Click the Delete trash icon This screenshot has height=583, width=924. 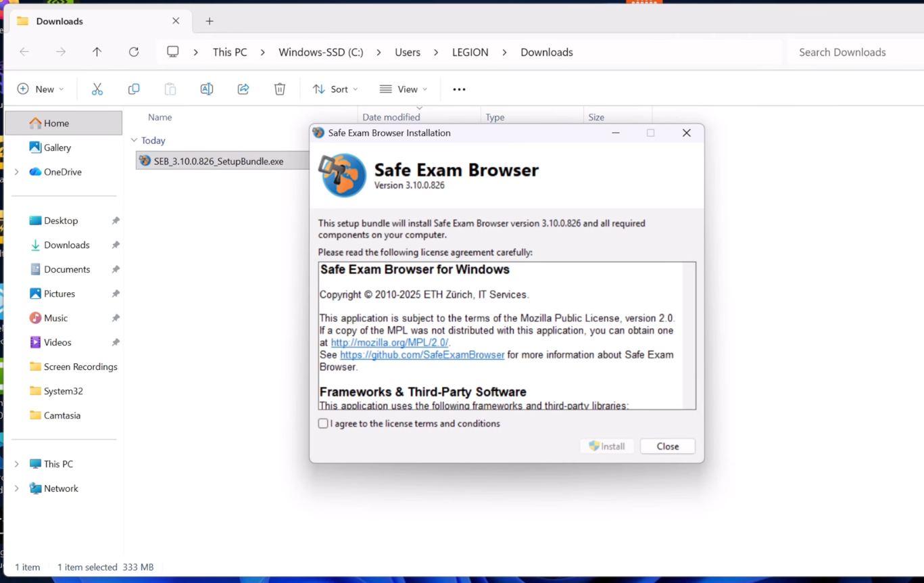pyautogui.click(x=280, y=89)
